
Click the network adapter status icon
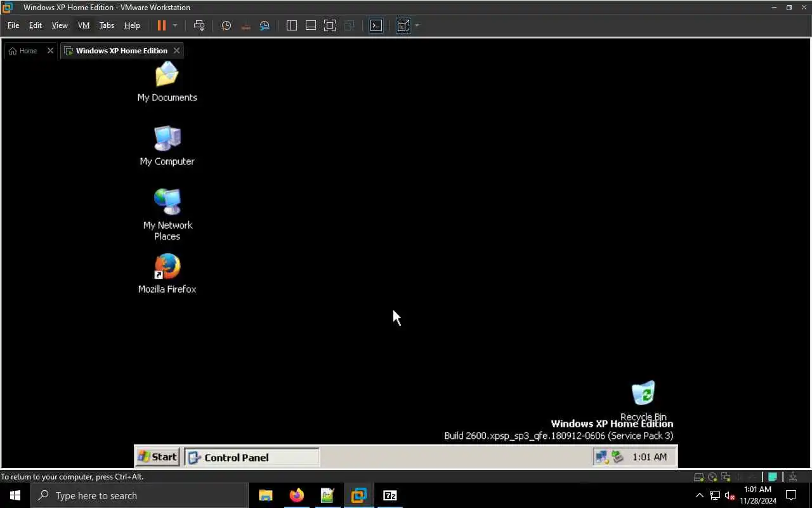726,477
